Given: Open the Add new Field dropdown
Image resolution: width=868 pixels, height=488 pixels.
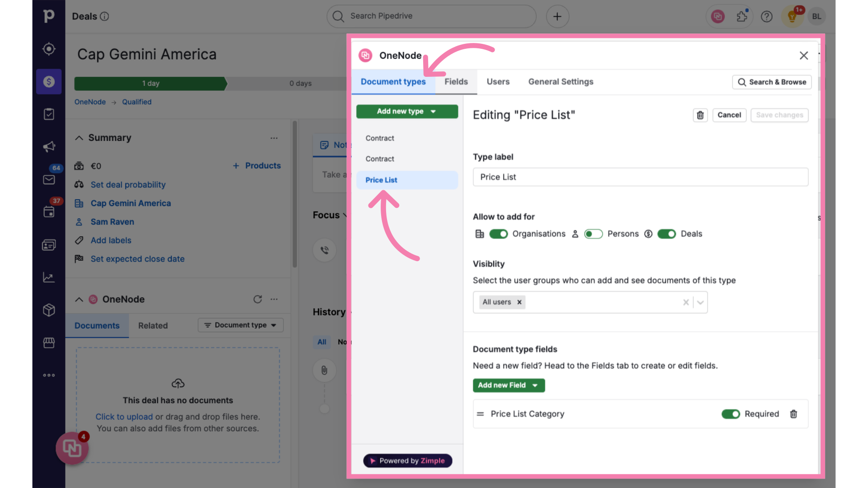Looking at the screenshot, I should tap(509, 385).
